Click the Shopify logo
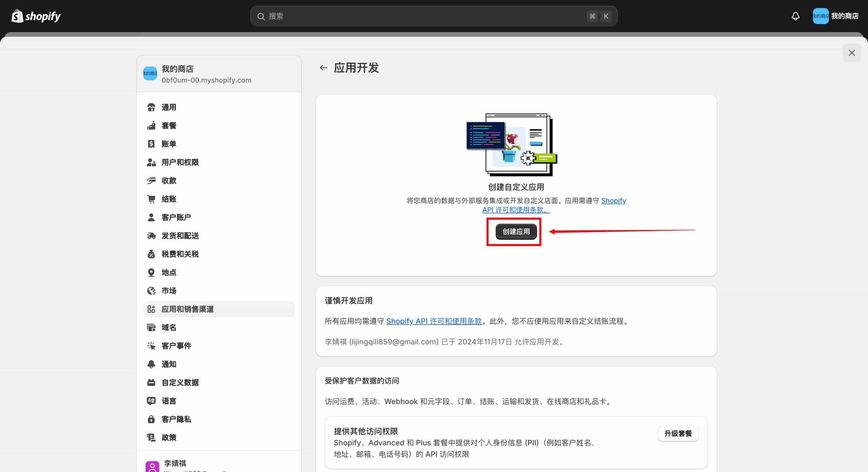 pyautogui.click(x=36, y=16)
